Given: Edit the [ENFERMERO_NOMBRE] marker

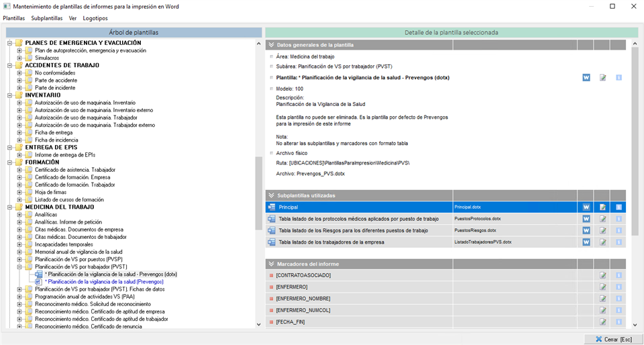Looking at the screenshot, I should (602, 299).
